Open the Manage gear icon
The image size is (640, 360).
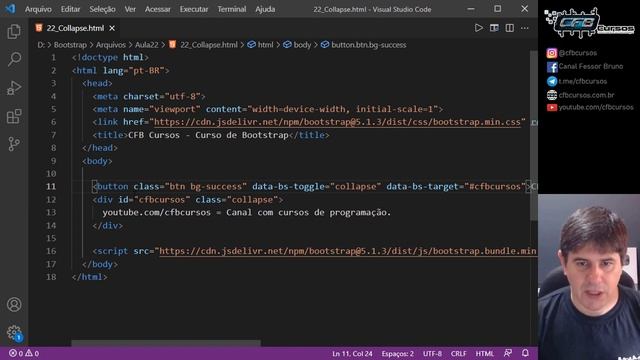(14, 332)
